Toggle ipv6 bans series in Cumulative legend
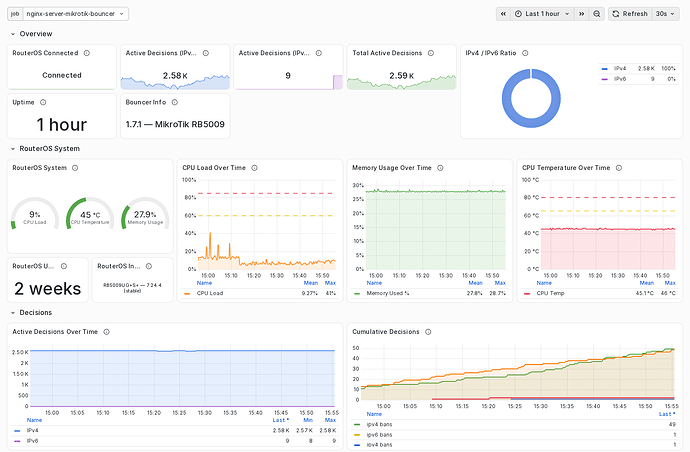This screenshot has height=452, width=690. point(379,435)
